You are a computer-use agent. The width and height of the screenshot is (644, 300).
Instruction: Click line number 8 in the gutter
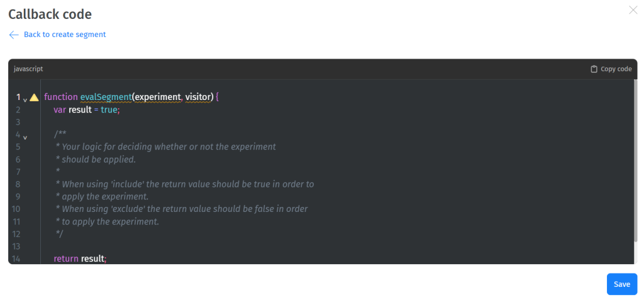(x=18, y=184)
